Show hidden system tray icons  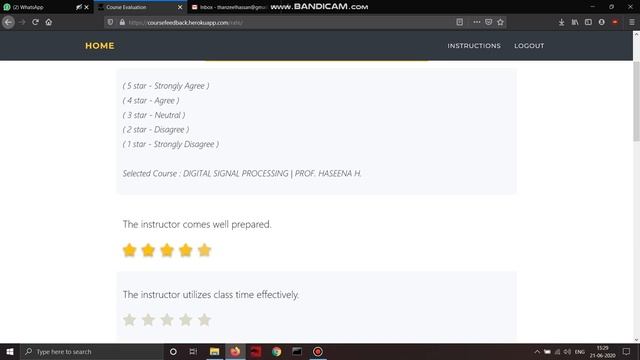click(537, 352)
